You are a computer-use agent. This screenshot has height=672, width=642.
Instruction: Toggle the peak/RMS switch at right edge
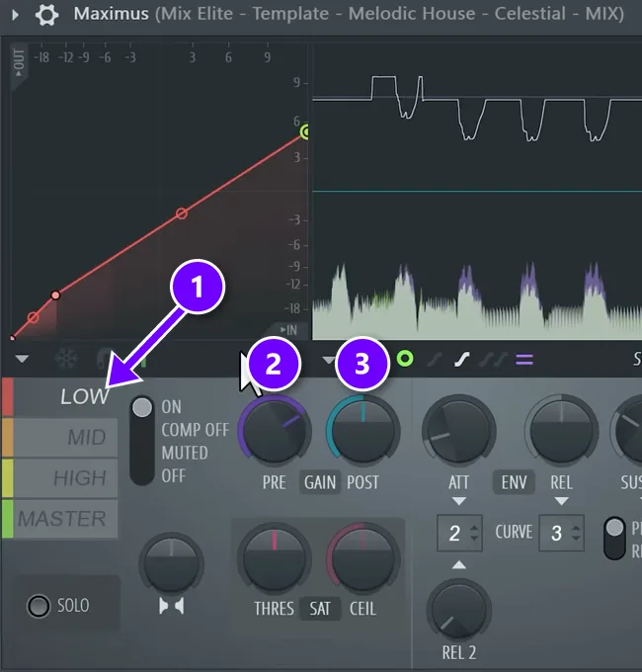[615, 538]
